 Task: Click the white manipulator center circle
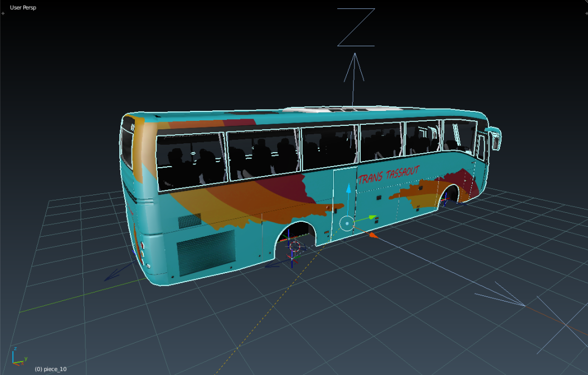click(347, 223)
